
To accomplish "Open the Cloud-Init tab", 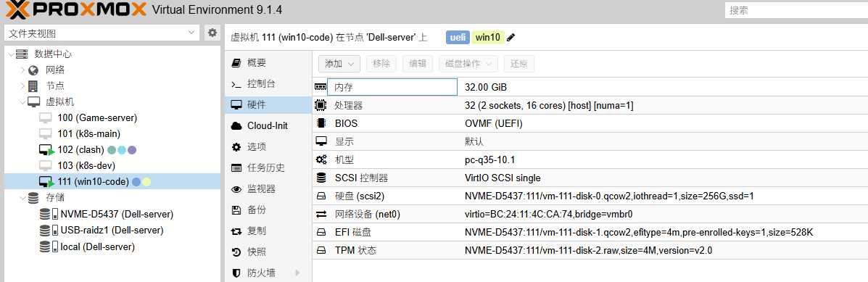I will [x=268, y=126].
